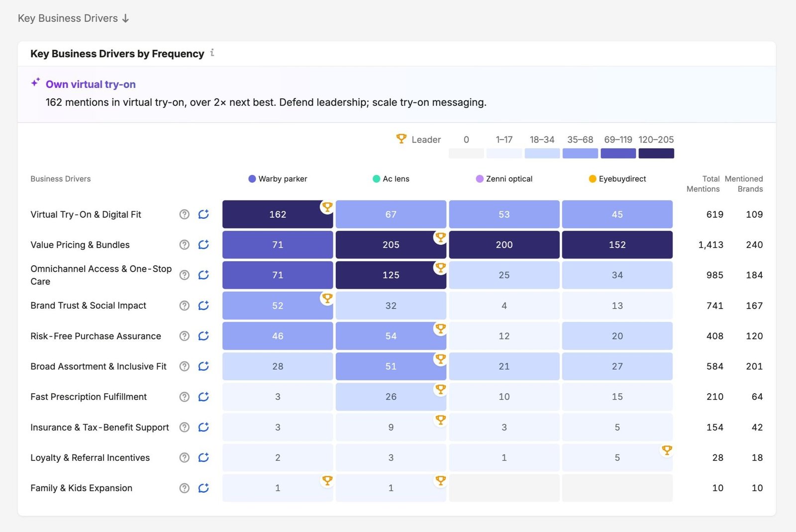Refresh the Virtual Try-On & Digital Fit driver
The image size is (796, 532).
[203, 214]
